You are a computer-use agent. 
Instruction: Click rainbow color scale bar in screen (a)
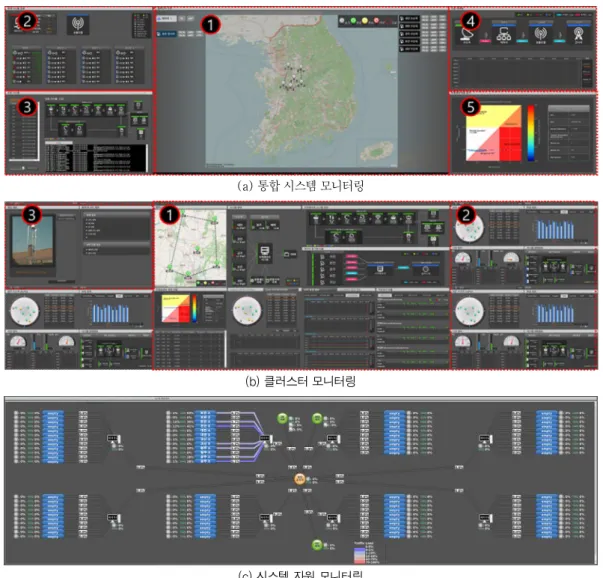[531, 133]
